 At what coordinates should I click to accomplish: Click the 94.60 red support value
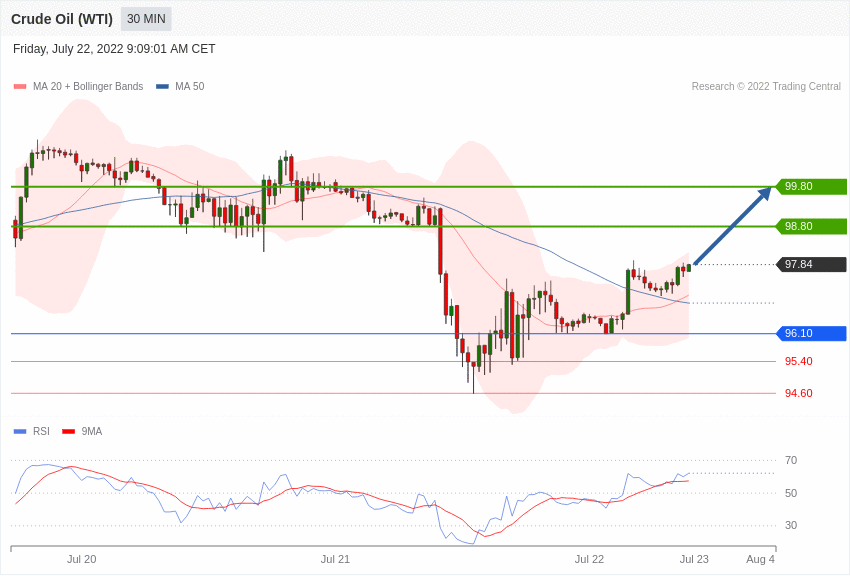(x=799, y=393)
